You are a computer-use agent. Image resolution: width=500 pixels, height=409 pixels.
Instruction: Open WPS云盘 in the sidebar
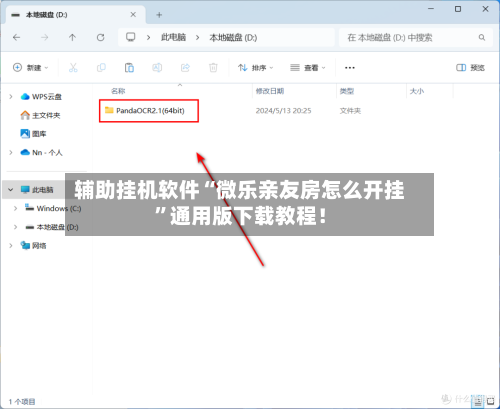41,97
